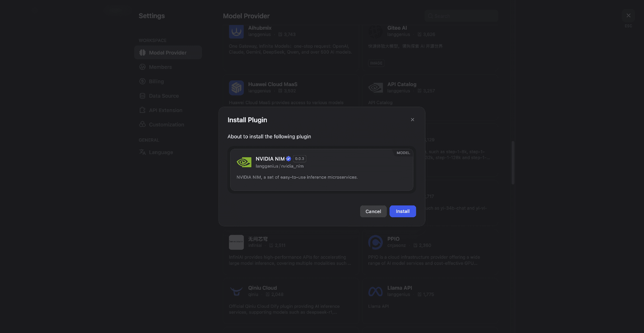Close the Install Plugin dialog
The width and height of the screenshot is (644, 333).
[x=412, y=120]
